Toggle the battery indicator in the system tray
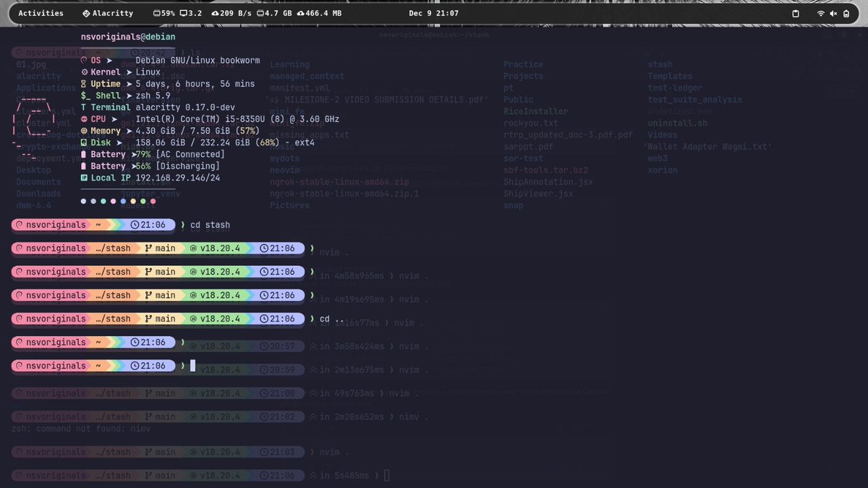The image size is (868, 488). tap(846, 12)
